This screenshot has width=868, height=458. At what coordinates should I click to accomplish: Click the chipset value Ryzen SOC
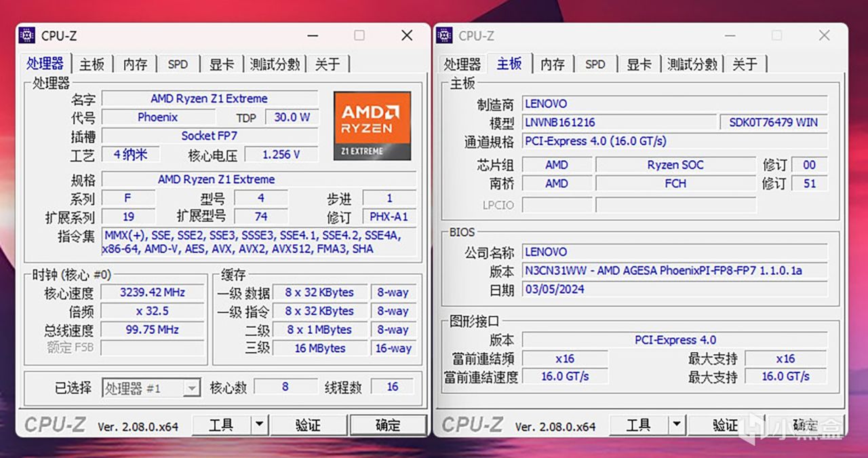(x=675, y=165)
